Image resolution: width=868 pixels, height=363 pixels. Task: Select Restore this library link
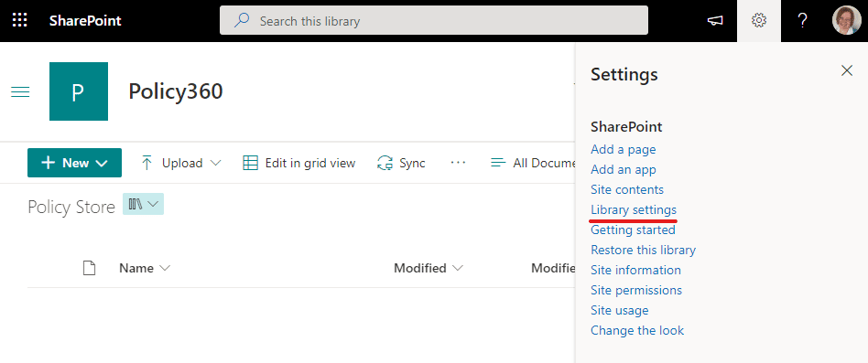click(644, 250)
